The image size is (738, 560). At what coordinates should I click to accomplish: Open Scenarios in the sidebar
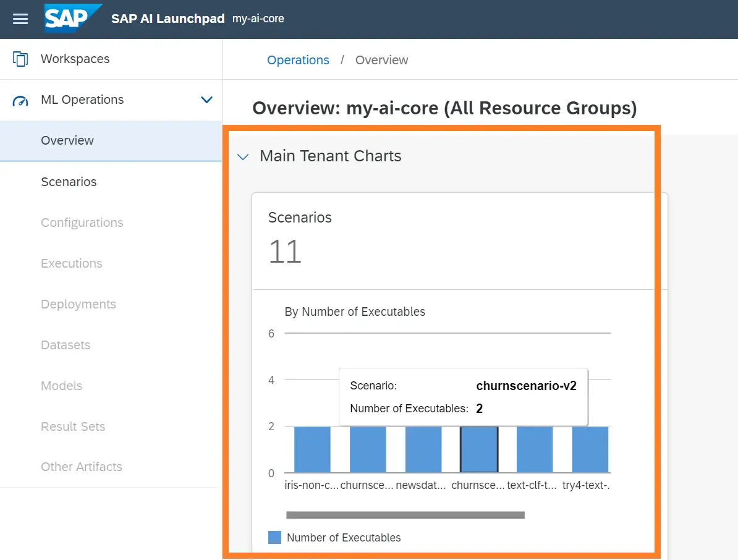click(111, 182)
